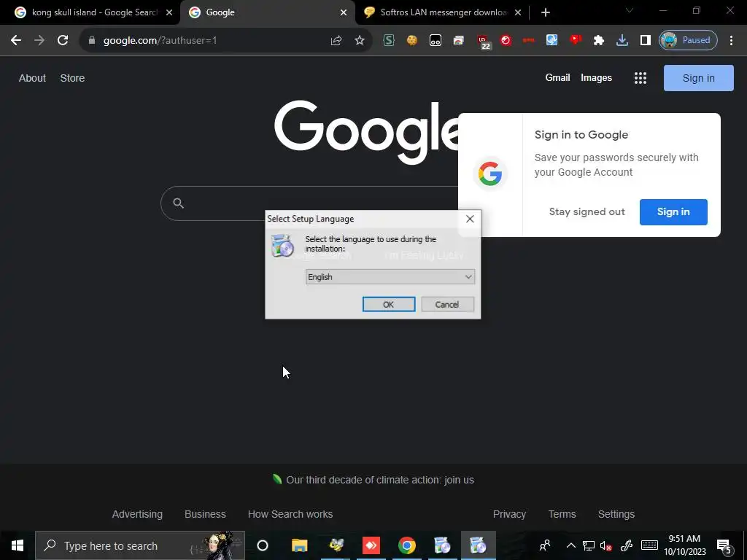Open the Settings footer menu
Viewport: 747px width, 560px height.
[616, 514]
